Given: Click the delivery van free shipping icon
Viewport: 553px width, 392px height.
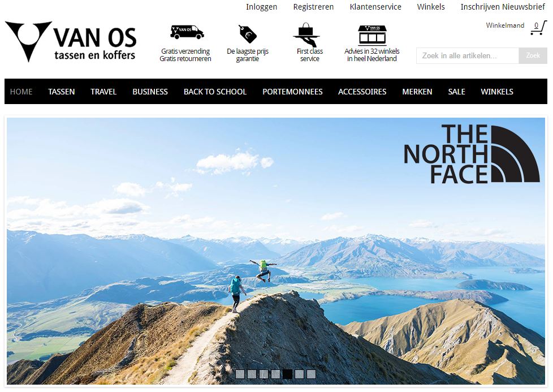Looking at the screenshot, I should [x=187, y=32].
